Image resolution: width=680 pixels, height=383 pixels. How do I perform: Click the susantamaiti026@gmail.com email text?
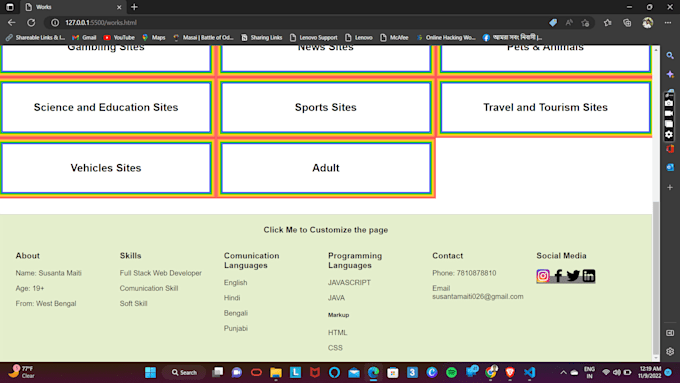477,297
